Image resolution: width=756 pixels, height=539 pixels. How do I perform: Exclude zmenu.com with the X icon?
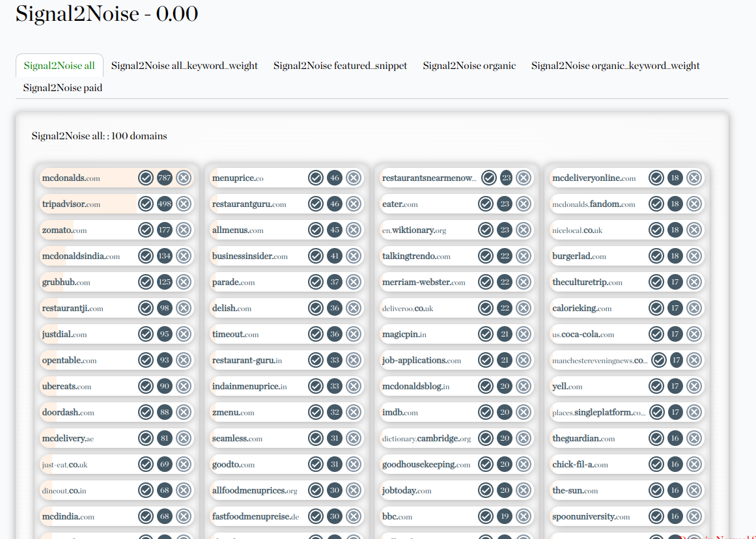(354, 412)
